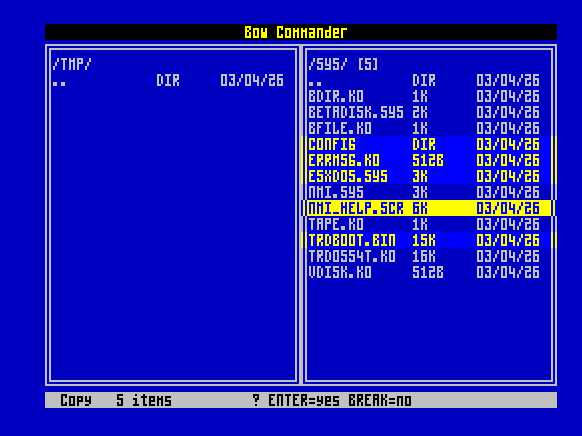Click the date of the BDIR.KO row
Screen dimensions: 582x436
[508, 96]
